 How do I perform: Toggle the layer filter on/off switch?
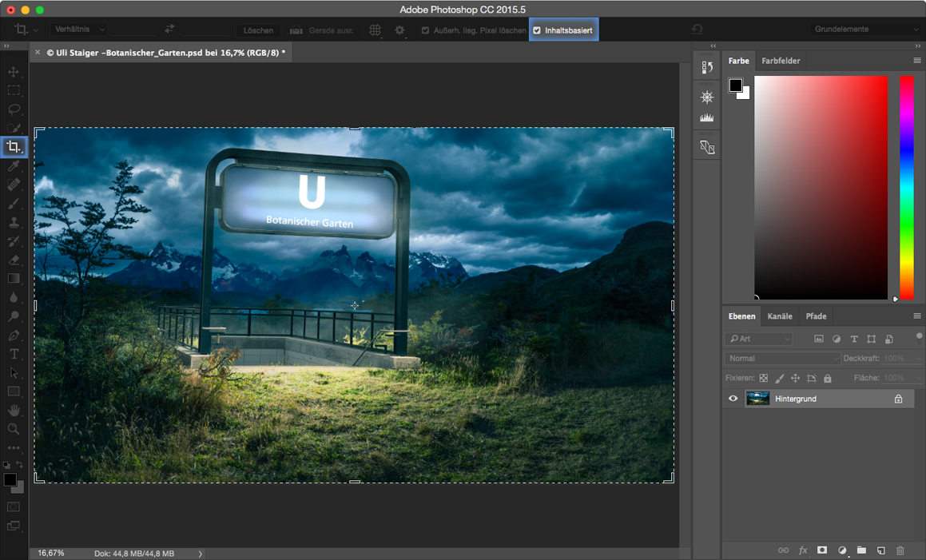919,338
